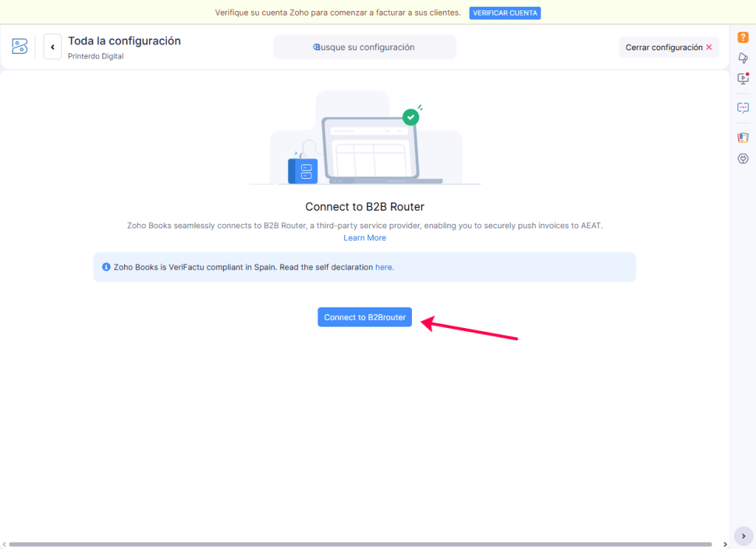The height and width of the screenshot is (549, 756).
Task: Open the orange help question-mark icon
Action: 743,38
